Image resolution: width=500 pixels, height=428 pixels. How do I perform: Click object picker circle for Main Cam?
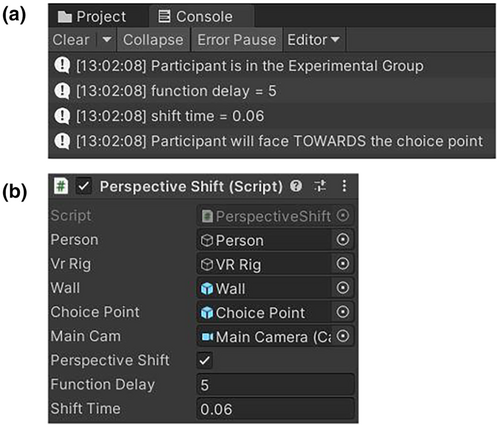point(343,336)
